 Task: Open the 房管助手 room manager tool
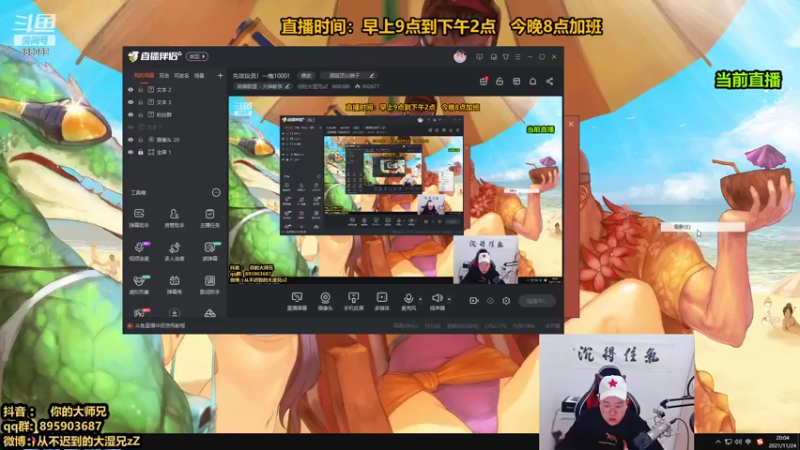(174, 217)
